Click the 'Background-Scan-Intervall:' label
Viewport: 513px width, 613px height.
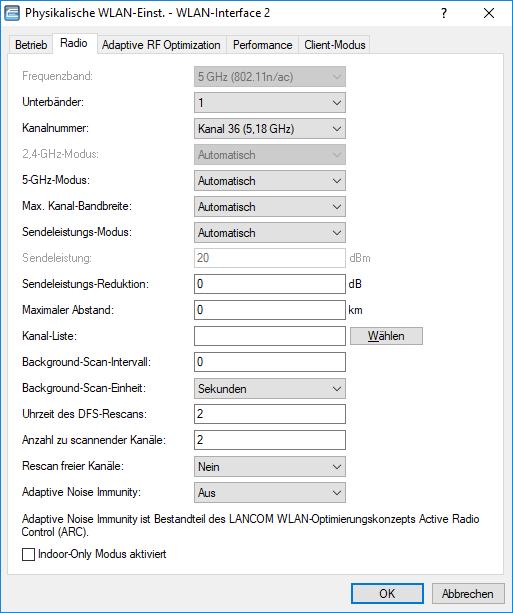[x=86, y=362]
